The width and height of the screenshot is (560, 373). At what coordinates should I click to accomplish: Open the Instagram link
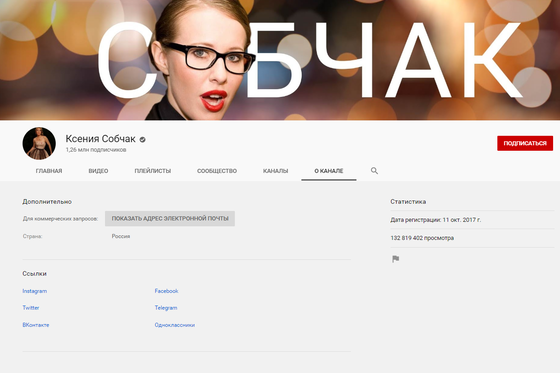[35, 291]
